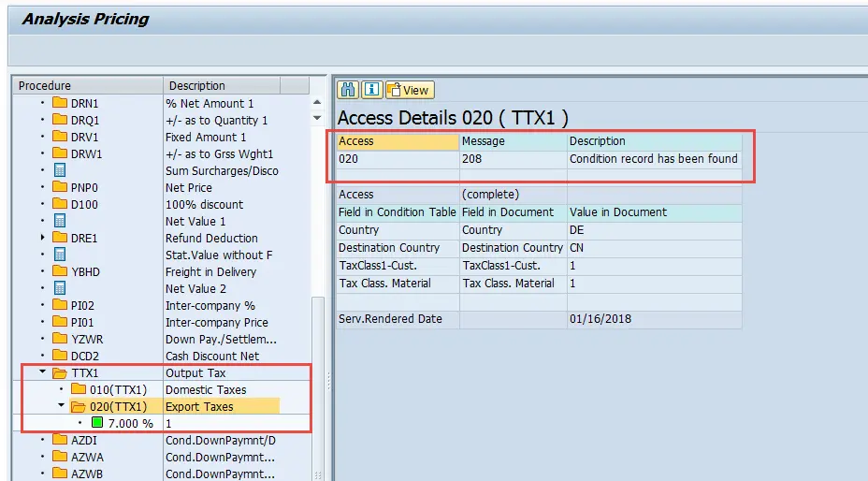Click calculator icon for Stat.Value without F
The height and width of the screenshot is (481, 868).
(60, 255)
